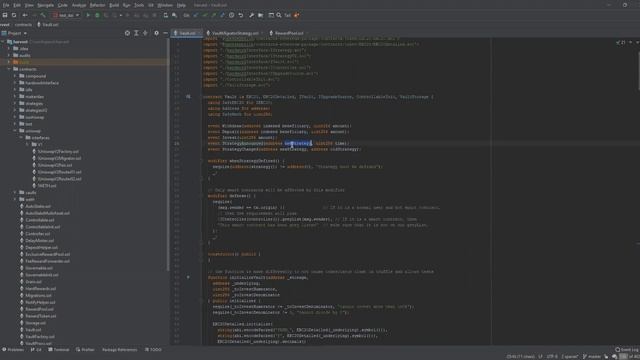The image size is (640, 360).
Task: Open Git history with the clock icon
Action: tap(231, 15)
